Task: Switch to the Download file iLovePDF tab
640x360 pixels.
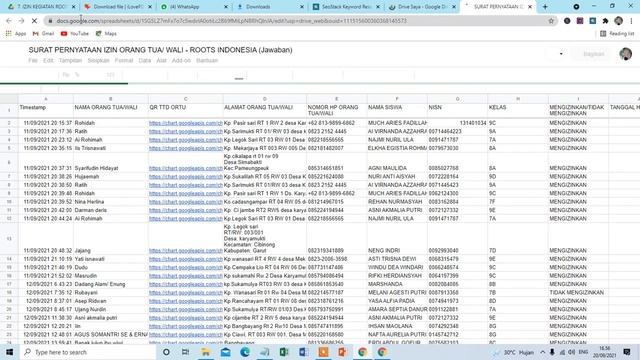Action: 118,7
